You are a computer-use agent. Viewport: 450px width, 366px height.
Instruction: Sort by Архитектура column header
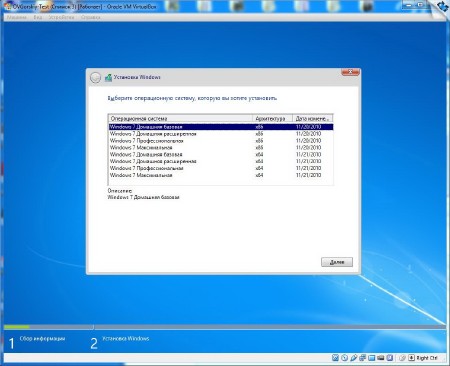click(x=272, y=118)
